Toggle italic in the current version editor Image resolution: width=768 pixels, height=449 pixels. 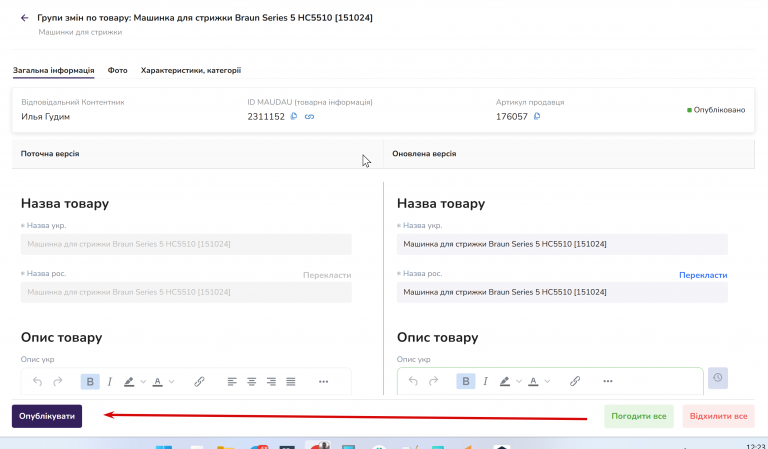[x=110, y=381]
